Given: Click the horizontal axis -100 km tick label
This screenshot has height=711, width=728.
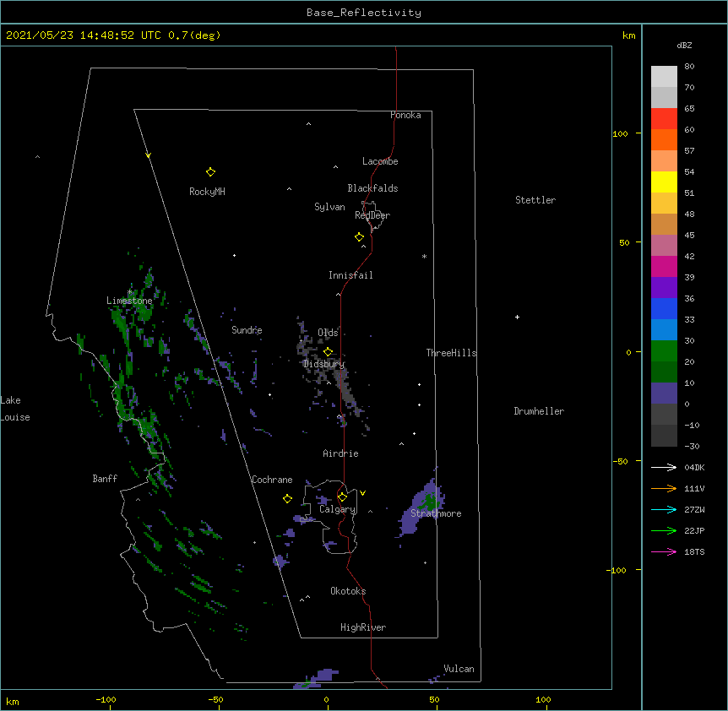Looking at the screenshot, I should point(106,699).
